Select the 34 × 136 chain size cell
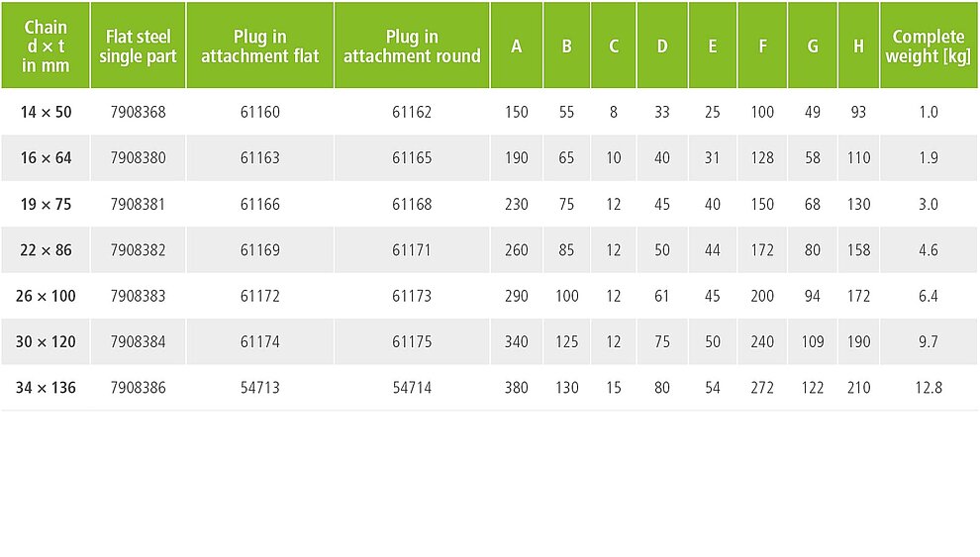This screenshot has width=980, height=557. [46, 388]
